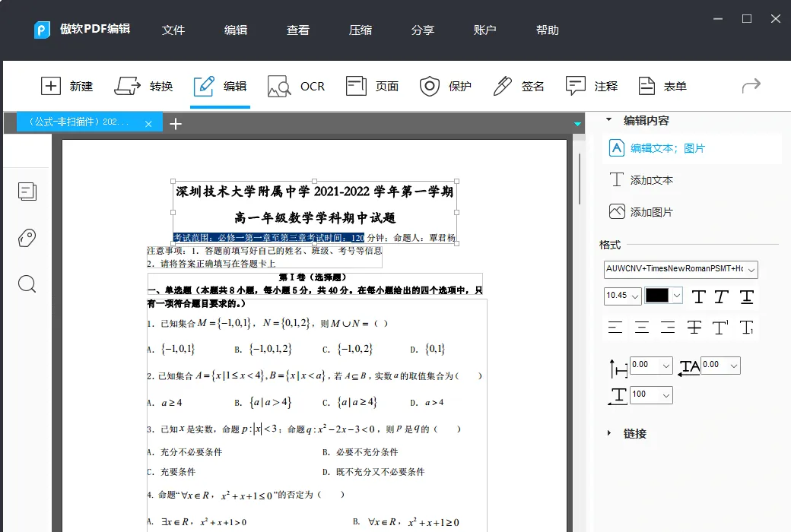Image resolution: width=791 pixels, height=532 pixels.
Task: Expand the 链接 section
Action: [x=609, y=433]
